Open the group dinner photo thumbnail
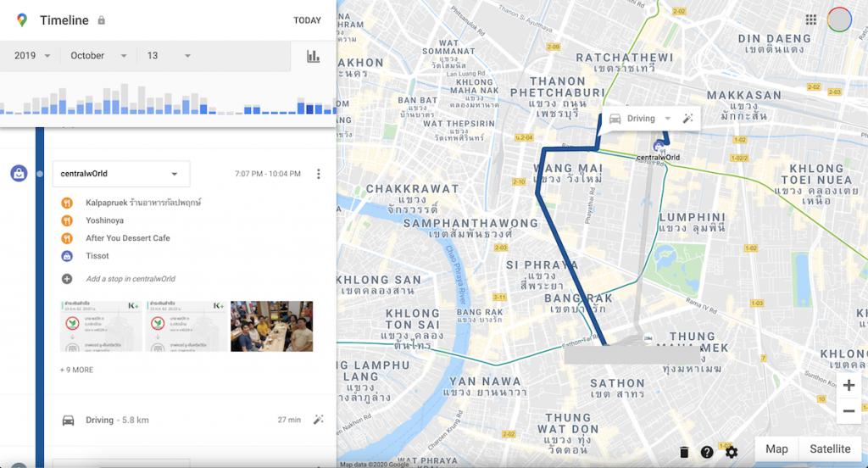This screenshot has height=468, width=868. click(271, 326)
